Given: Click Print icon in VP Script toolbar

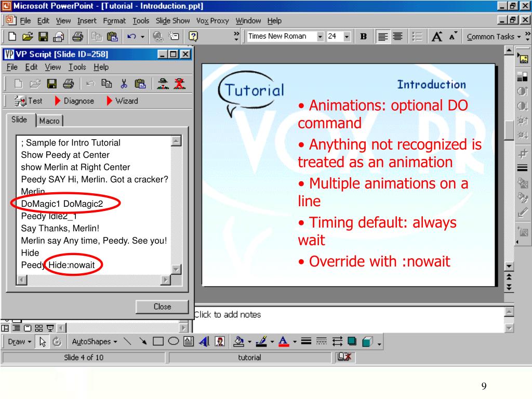Looking at the screenshot, I should click(68, 84).
